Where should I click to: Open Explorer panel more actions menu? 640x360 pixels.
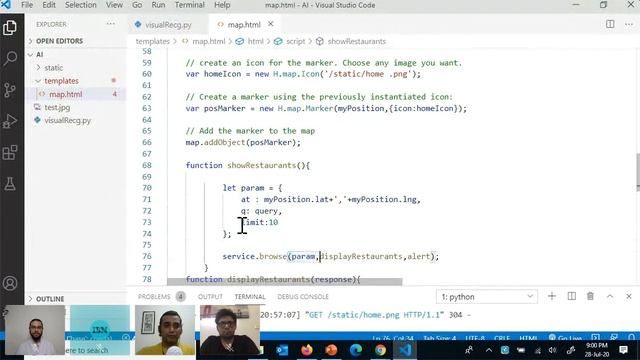click(x=111, y=24)
